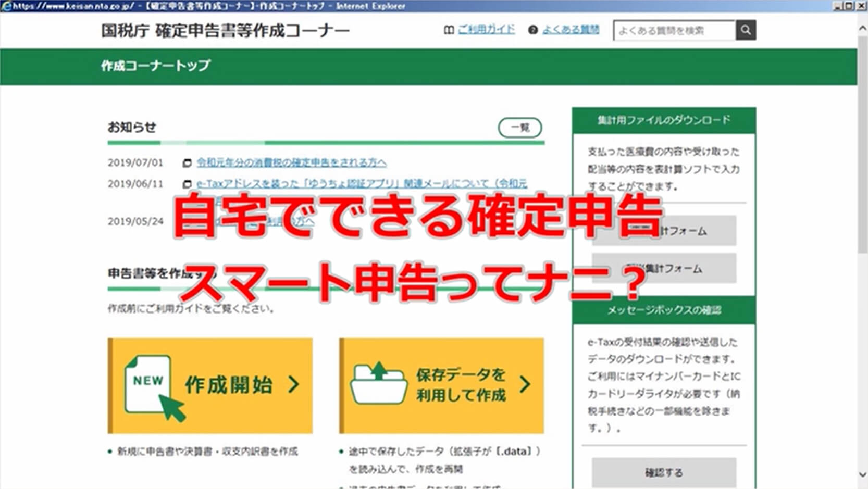Click the 新規に申告書や決算書・収支内訳書を作成 bullet text

coord(207,452)
